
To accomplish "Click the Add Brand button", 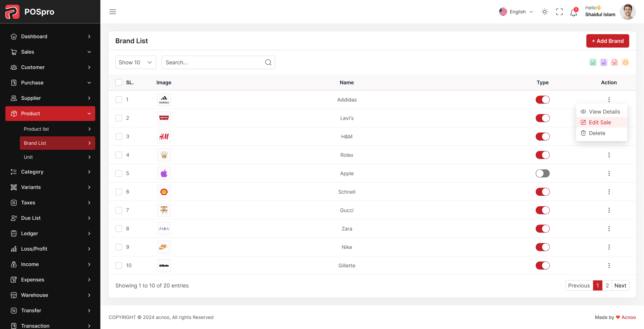I will pos(607,41).
